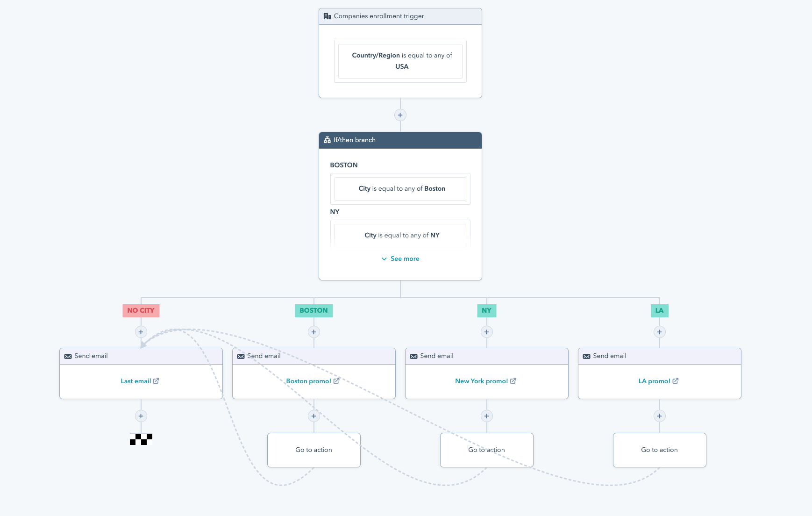Image resolution: width=812 pixels, height=516 pixels.
Task: Click the plus icon below enrollment trigger
Action: pyautogui.click(x=400, y=115)
